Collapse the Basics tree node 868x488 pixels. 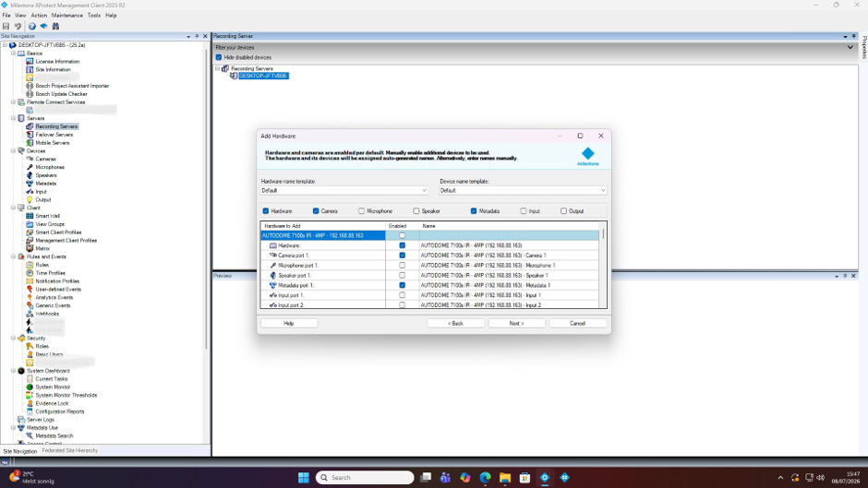pyautogui.click(x=13, y=54)
